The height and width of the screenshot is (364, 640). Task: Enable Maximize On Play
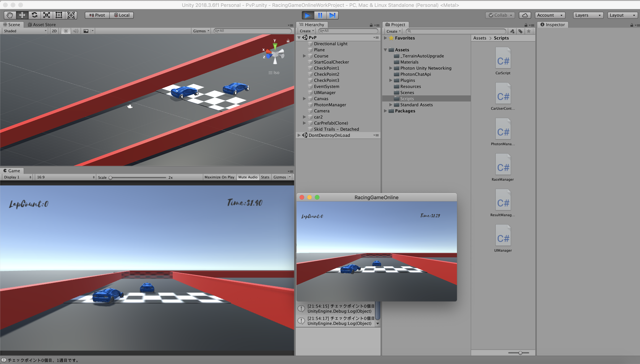pos(219,177)
